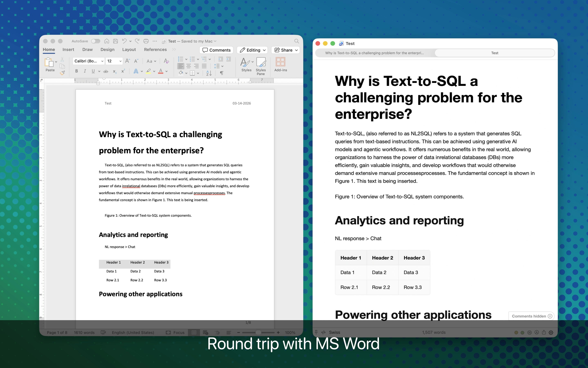Print the document using the printer icon
The image size is (588, 368).
146,41
